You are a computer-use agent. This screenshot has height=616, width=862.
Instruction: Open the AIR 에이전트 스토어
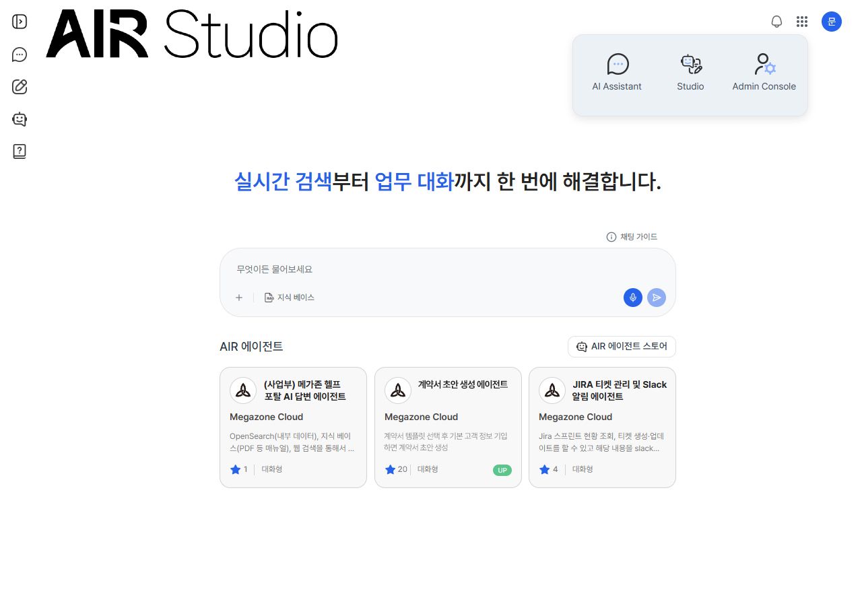pyautogui.click(x=622, y=347)
